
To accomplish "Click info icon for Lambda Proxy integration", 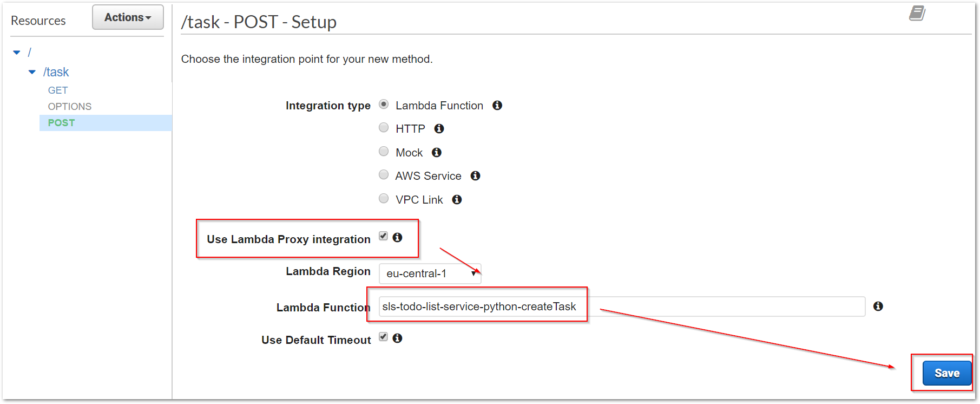I will point(397,237).
